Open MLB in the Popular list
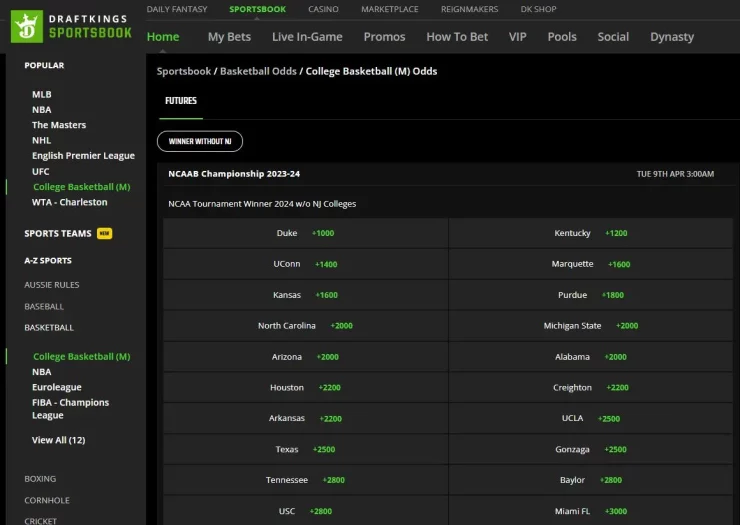This screenshot has height=525, width=740. click(42, 94)
